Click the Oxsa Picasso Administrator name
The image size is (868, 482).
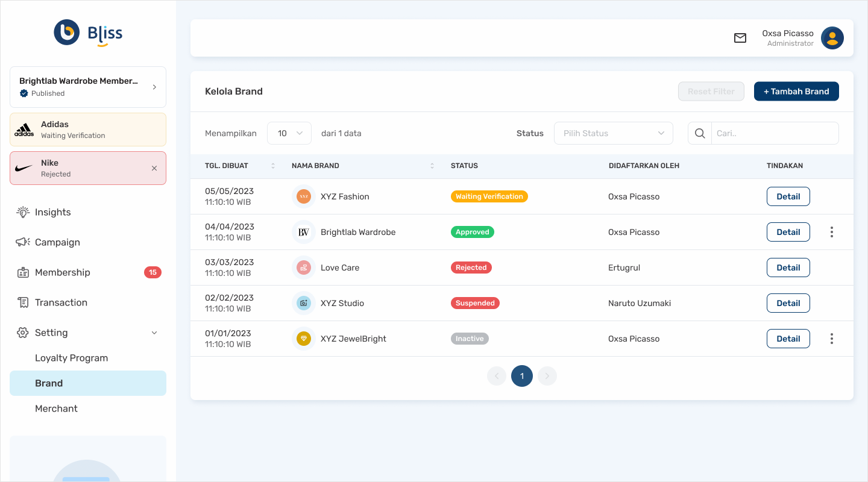[x=788, y=38]
